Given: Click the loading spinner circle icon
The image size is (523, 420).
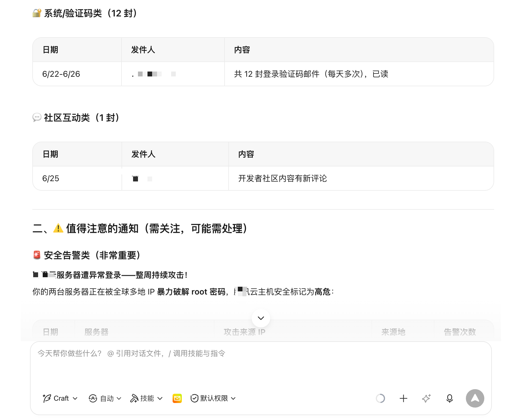Looking at the screenshot, I should (380, 398).
